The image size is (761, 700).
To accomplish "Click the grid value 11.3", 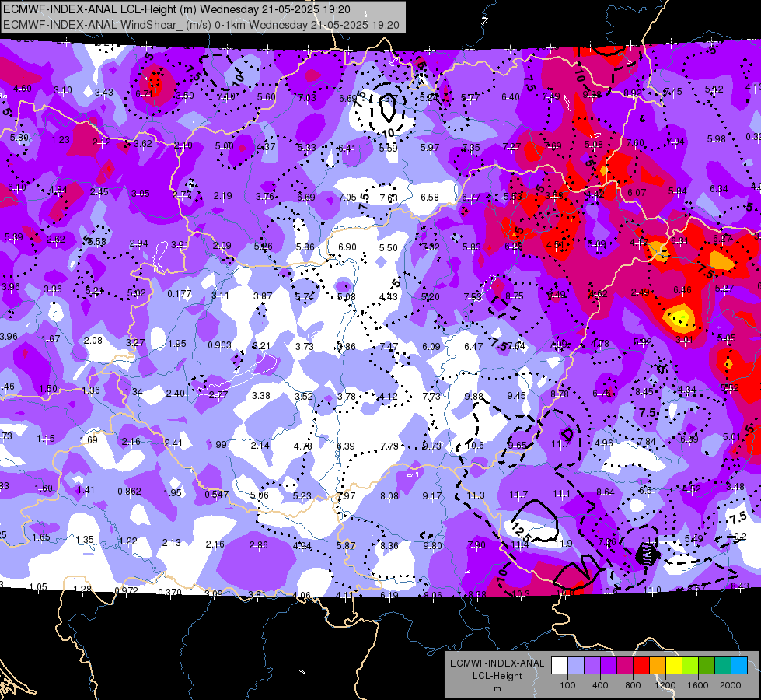I will [476, 495].
